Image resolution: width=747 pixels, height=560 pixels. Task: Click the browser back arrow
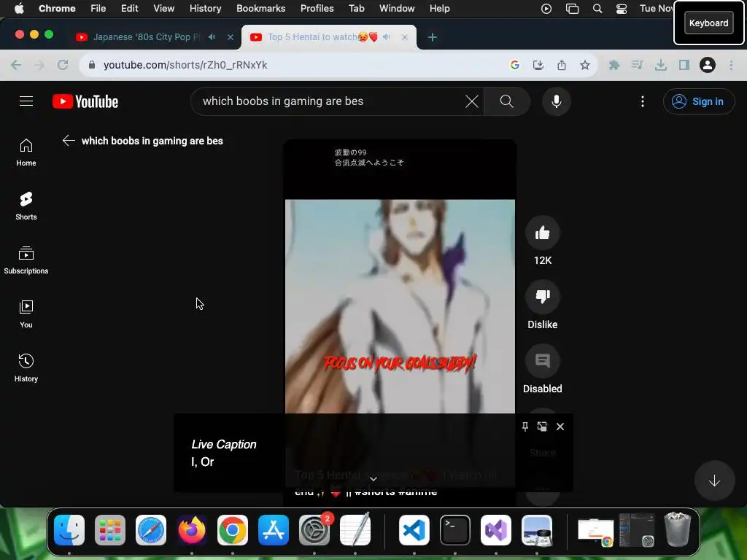pos(16,65)
